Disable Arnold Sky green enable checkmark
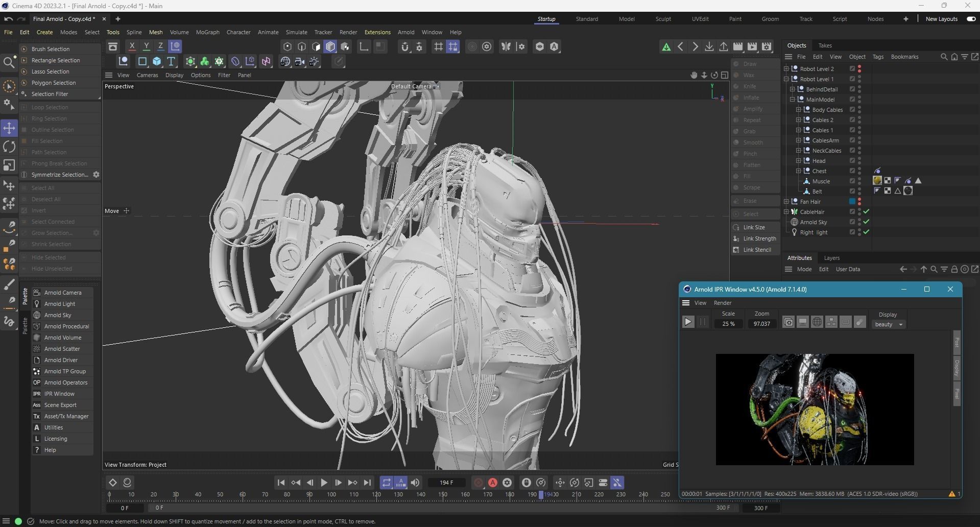 (x=867, y=222)
